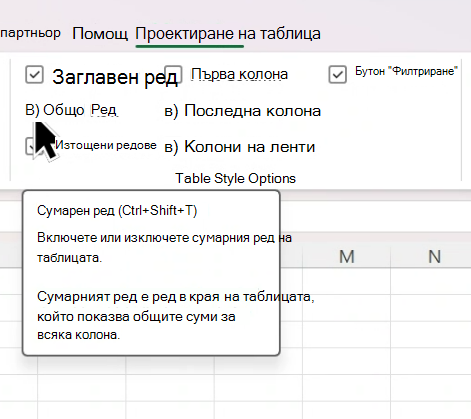Select the column M header

pyautogui.click(x=346, y=257)
